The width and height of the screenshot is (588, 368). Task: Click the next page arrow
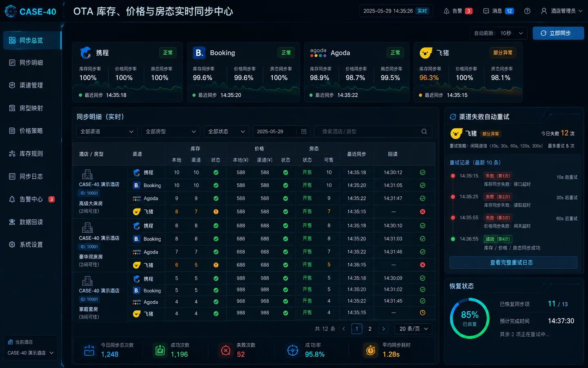tap(383, 329)
